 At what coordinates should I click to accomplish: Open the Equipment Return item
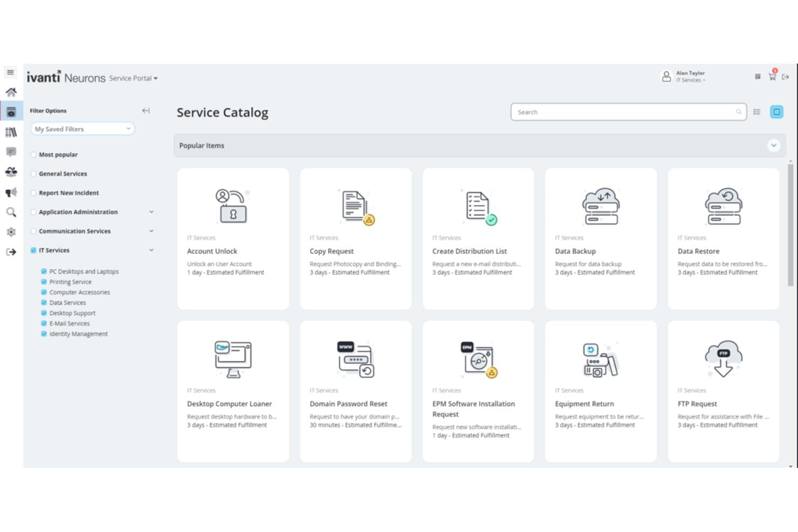click(x=601, y=391)
